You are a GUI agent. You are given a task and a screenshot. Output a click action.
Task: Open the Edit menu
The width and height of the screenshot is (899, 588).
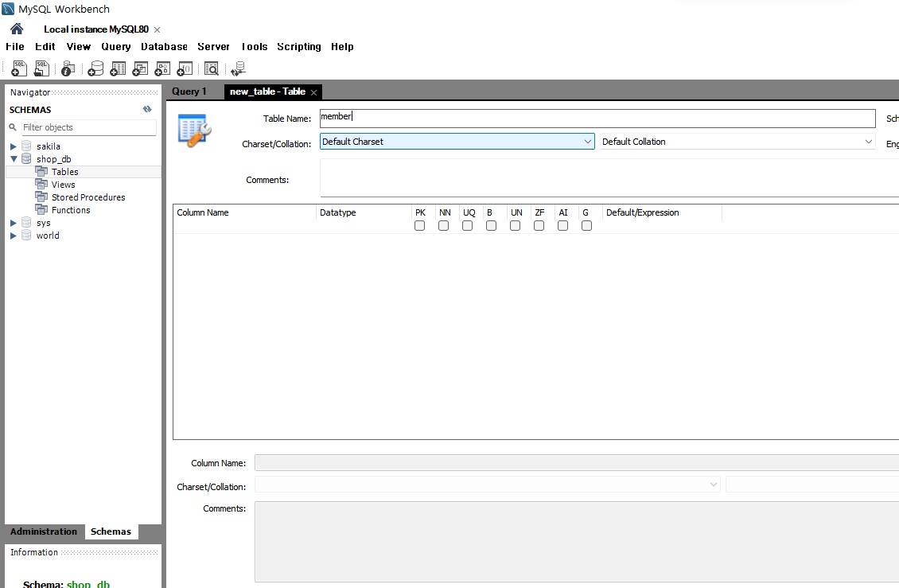[45, 46]
